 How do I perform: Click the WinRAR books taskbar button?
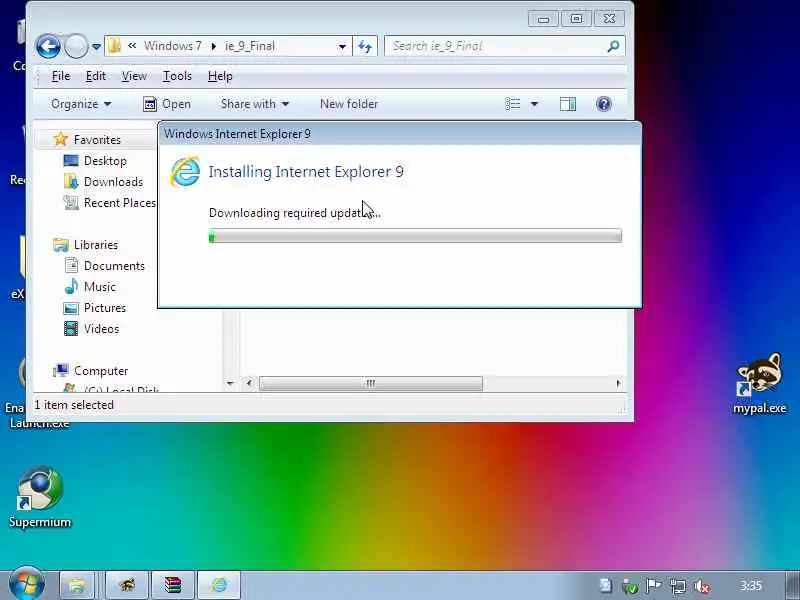tap(172, 585)
